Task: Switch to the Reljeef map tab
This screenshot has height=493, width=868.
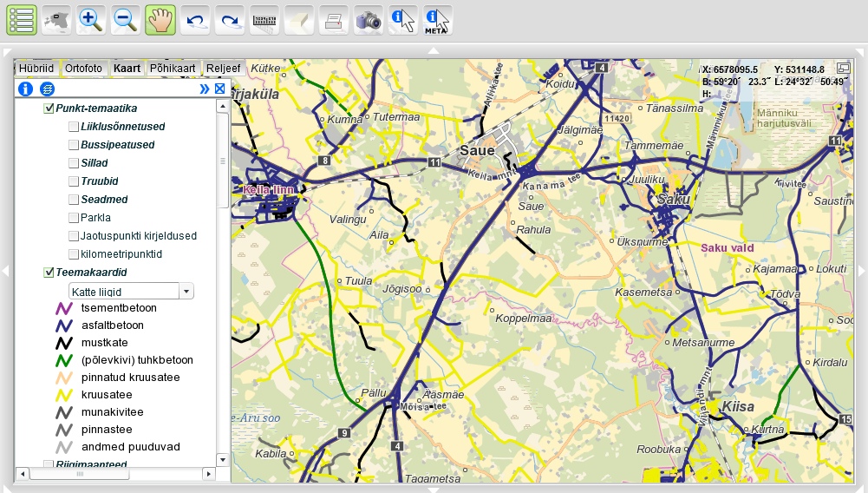Action: coord(224,68)
